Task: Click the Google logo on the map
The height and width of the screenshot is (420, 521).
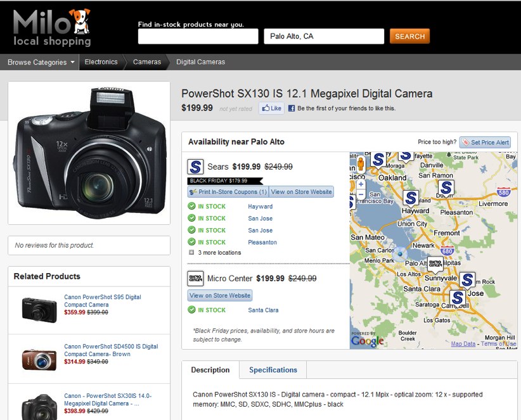Action: 367,341
